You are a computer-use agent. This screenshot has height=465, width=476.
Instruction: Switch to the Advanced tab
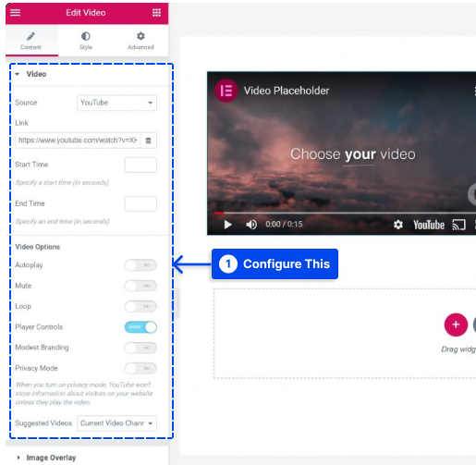point(140,41)
